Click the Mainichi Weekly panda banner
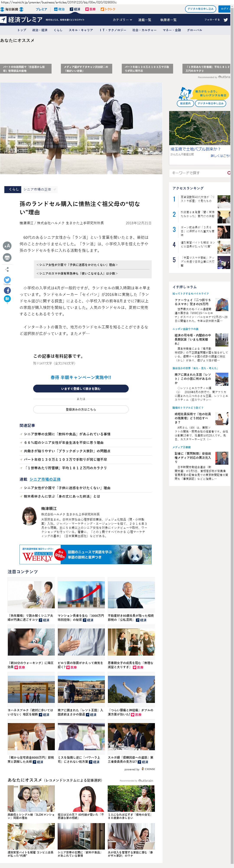 tap(86, 555)
